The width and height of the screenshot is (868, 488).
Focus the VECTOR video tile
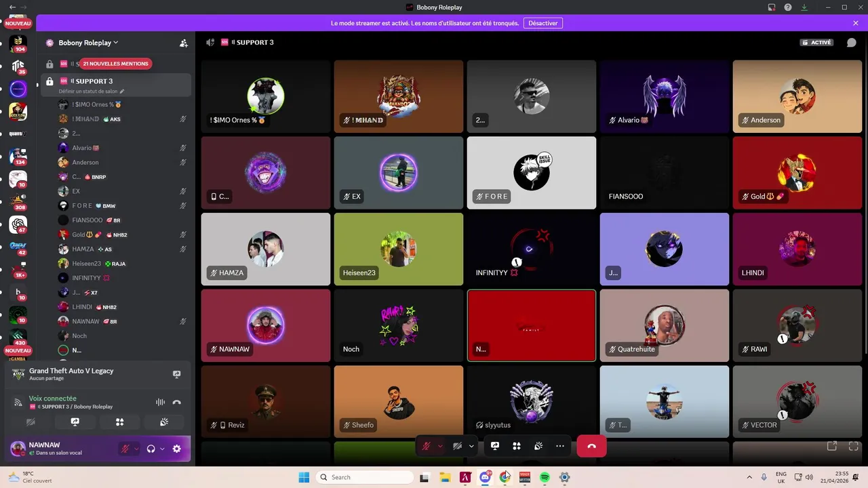pyautogui.click(x=797, y=401)
